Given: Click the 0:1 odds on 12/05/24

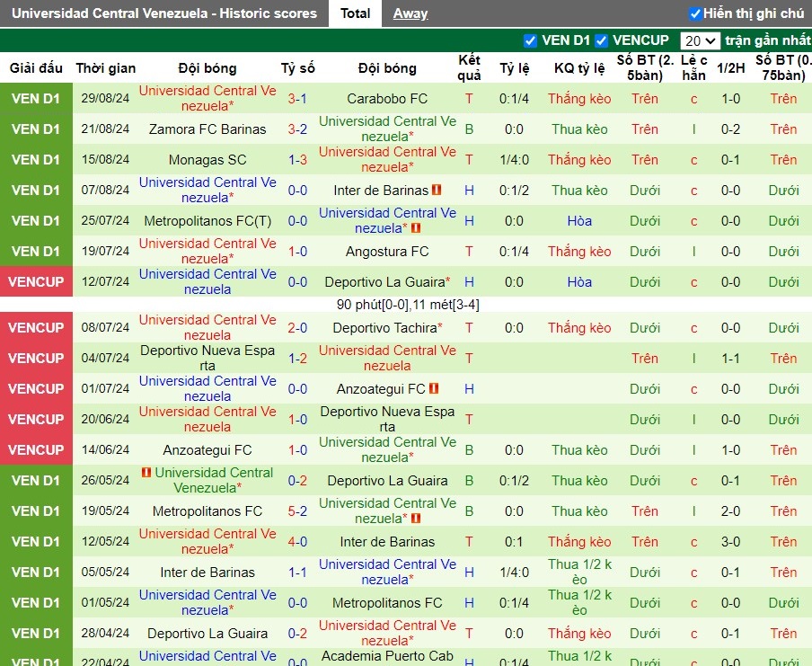Looking at the screenshot, I should (x=514, y=542).
